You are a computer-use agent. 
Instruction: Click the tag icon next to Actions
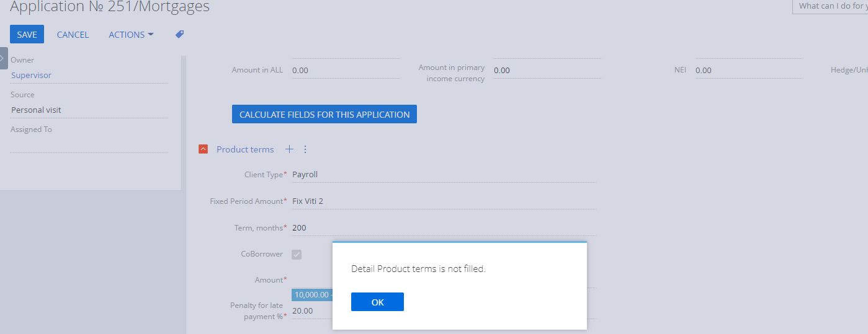(x=179, y=35)
